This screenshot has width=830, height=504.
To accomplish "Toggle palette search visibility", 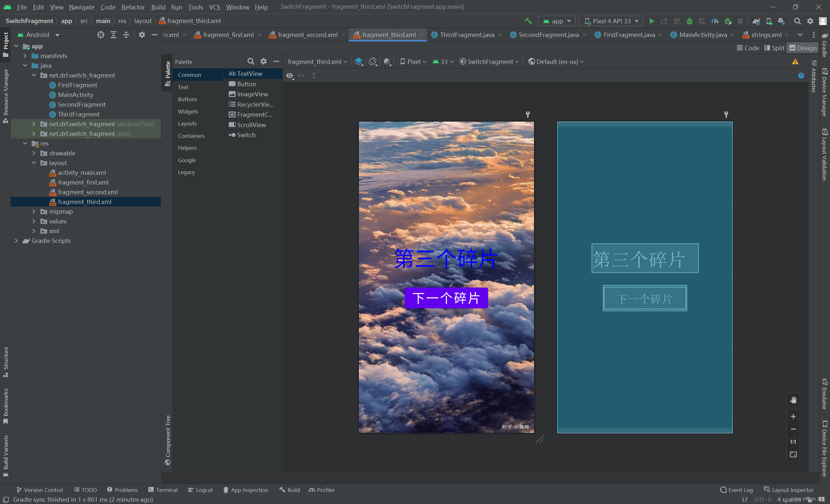I will pos(250,61).
